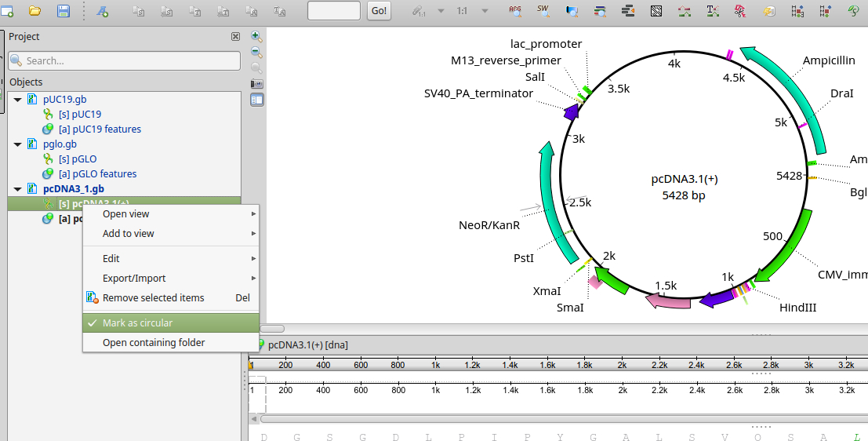This screenshot has height=441, width=868.
Task: Click the horizontal scrollbar under circular view
Action: click(x=271, y=329)
